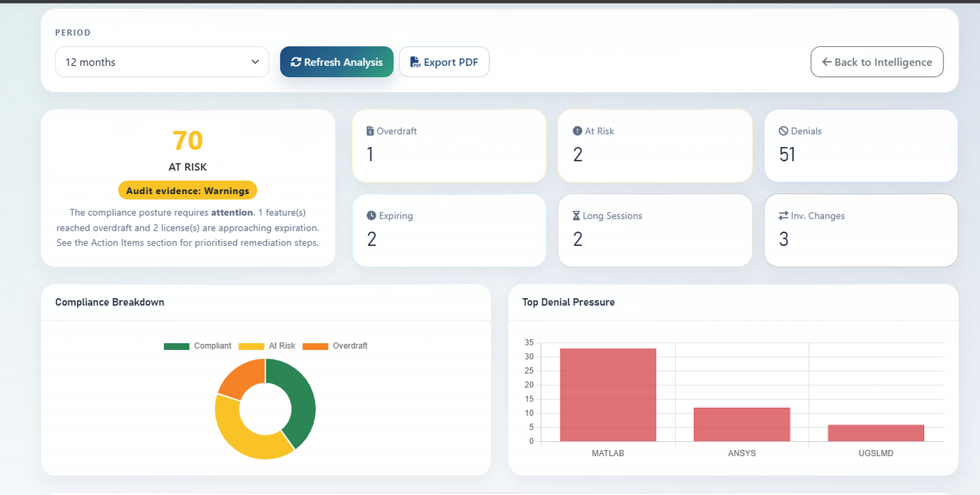The image size is (980, 495).
Task: Open the Period dropdown showing 12 months
Action: 162,62
